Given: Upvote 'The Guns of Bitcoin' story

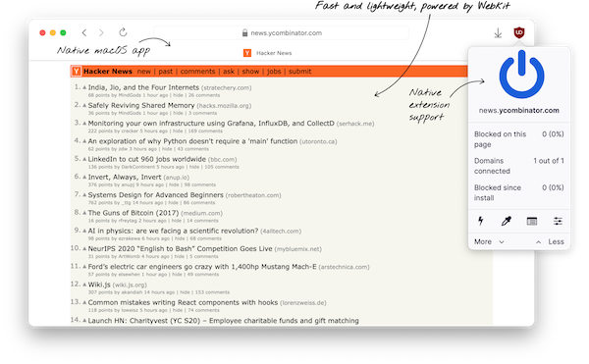Looking at the screenshot, I should [84, 213].
